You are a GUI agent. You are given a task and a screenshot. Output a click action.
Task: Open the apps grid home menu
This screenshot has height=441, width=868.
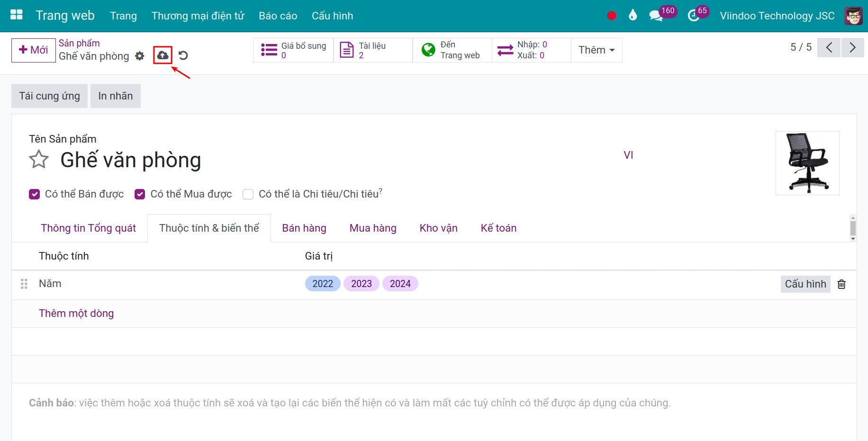pyautogui.click(x=17, y=15)
